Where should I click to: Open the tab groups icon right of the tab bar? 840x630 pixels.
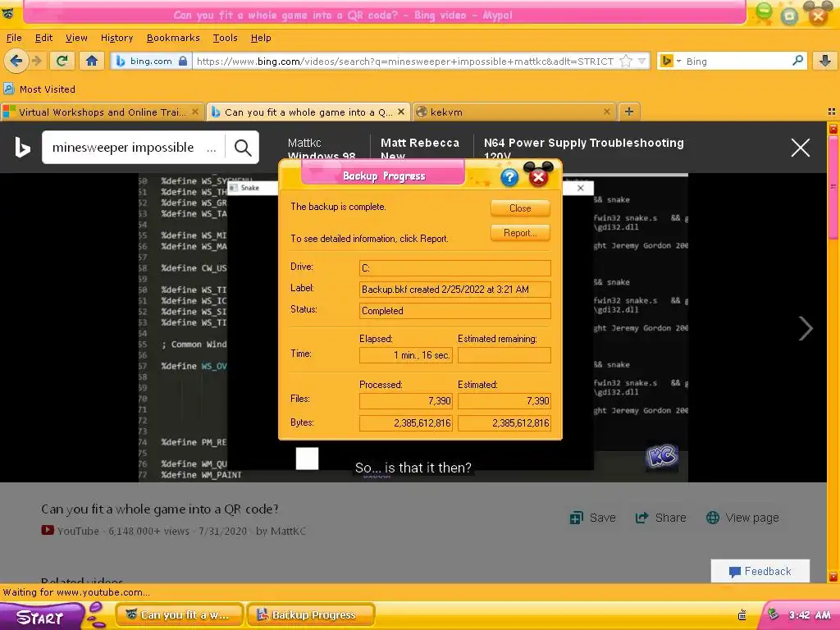tap(832, 112)
